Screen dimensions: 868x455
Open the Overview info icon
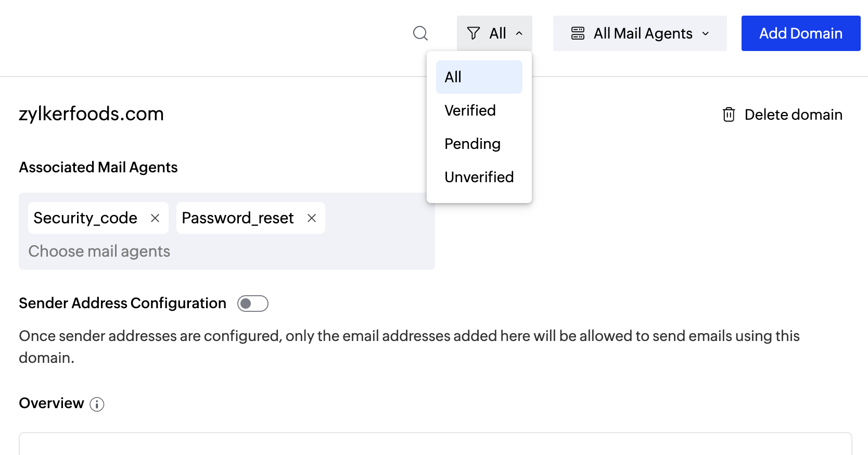tap(97, 404)
